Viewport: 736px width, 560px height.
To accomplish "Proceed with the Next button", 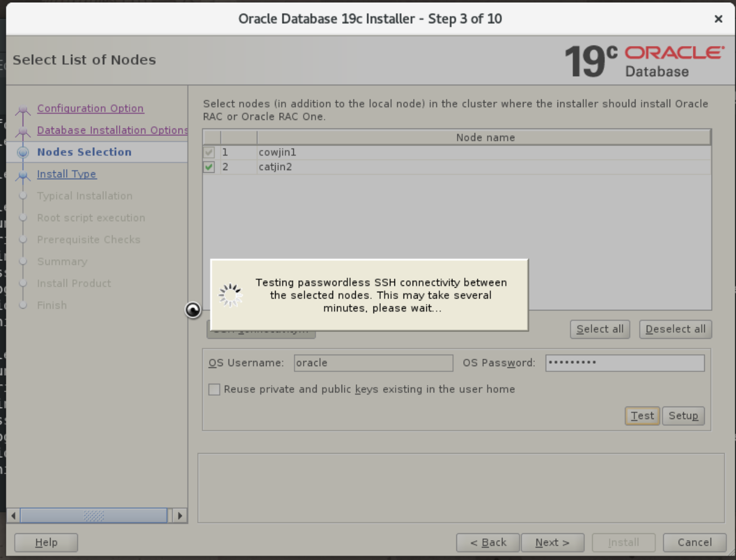I will (552, 542).
